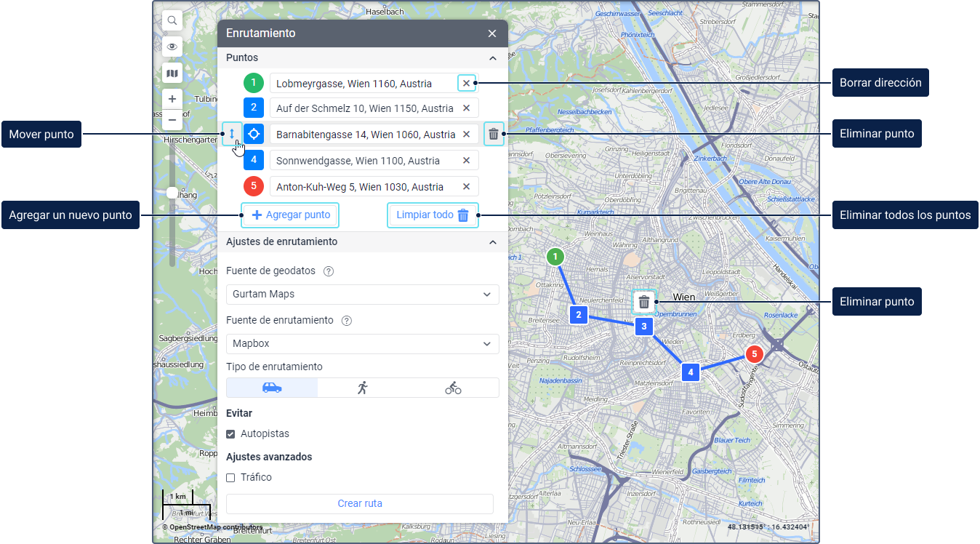This screenshot has width=980, height=544.
Task: Uncheck the Autopistas checkbox
Action: coord(231,434)
